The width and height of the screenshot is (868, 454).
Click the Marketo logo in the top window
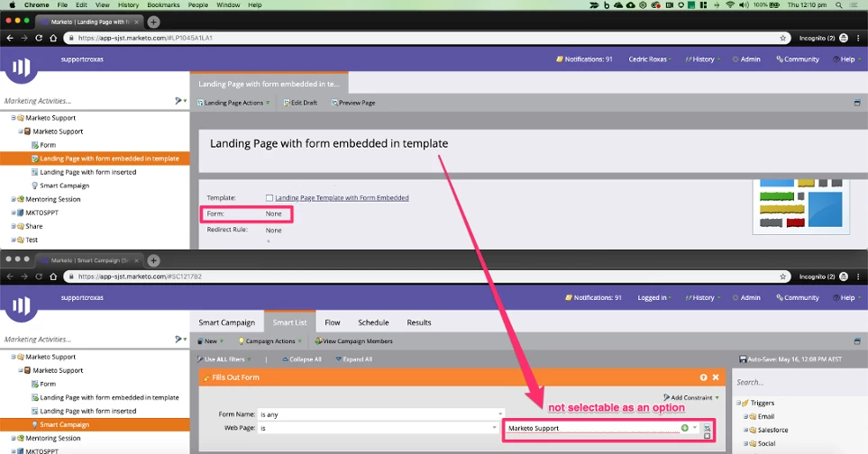[x=21, y=68]
